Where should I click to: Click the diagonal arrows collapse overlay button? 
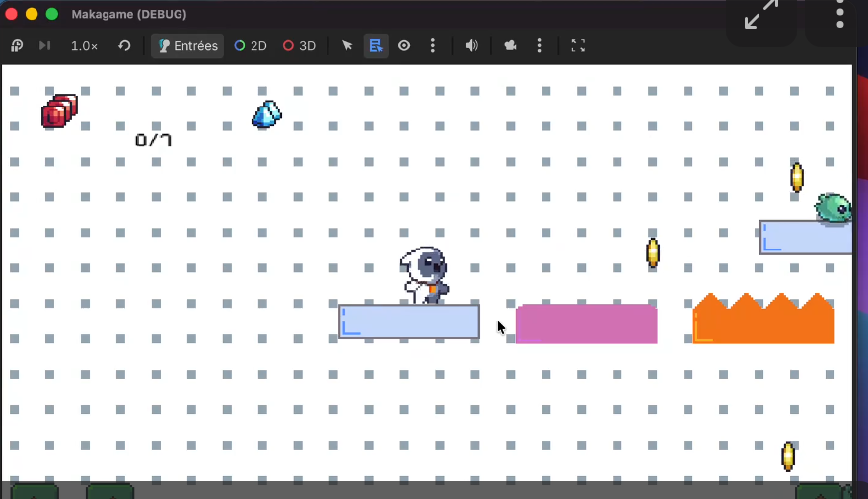(x=761, y=15)
